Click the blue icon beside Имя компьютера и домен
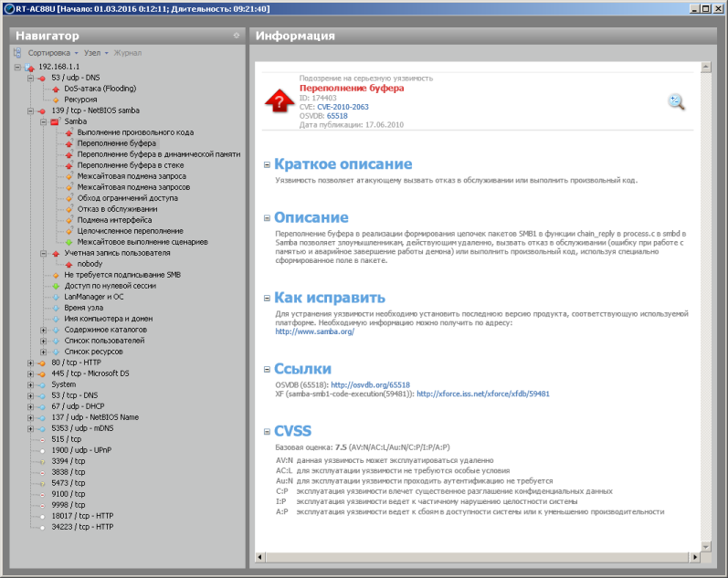 click(56, 319)
